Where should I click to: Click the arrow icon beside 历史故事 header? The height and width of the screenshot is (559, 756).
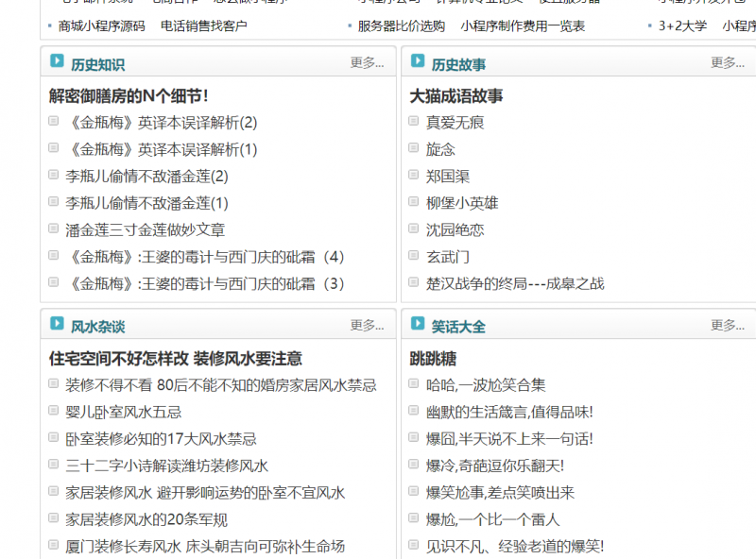416,62
